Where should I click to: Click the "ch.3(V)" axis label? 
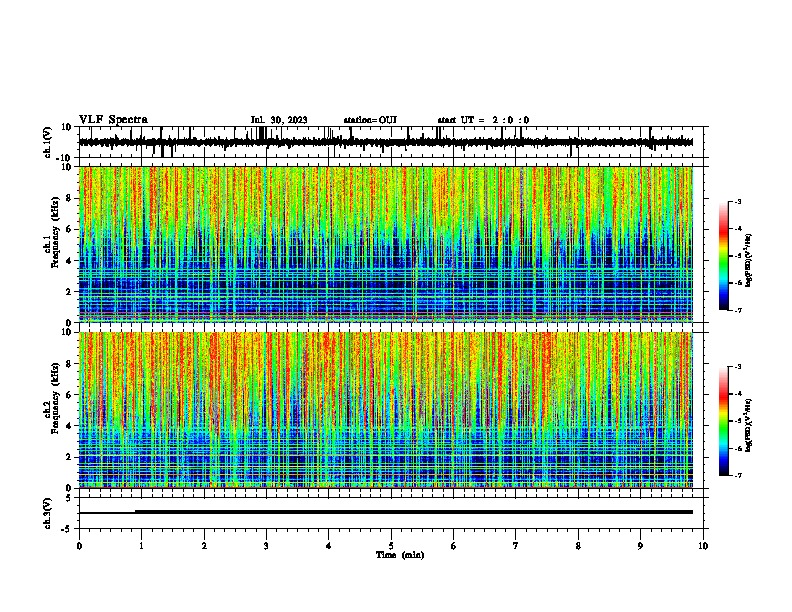[48, 513]
